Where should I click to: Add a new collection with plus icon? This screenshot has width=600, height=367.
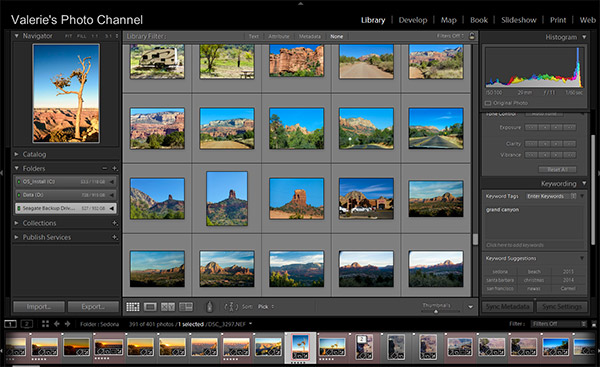point(114,223)
